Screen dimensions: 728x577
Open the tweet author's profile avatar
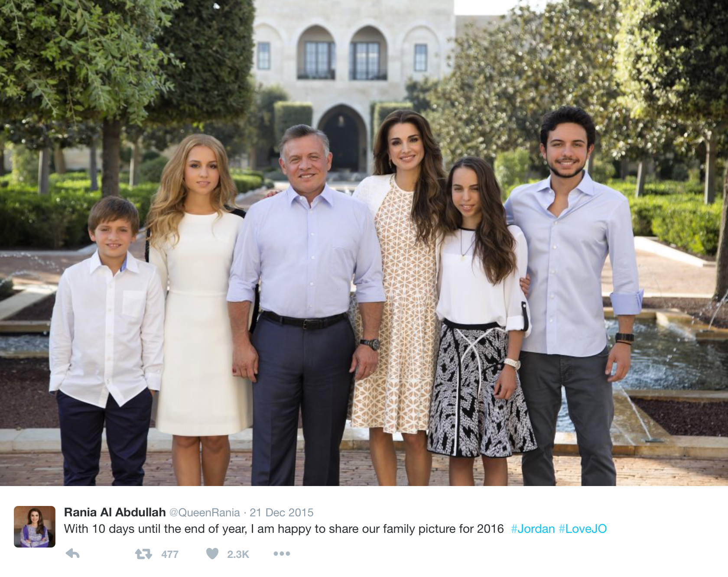tap(35, 527)
